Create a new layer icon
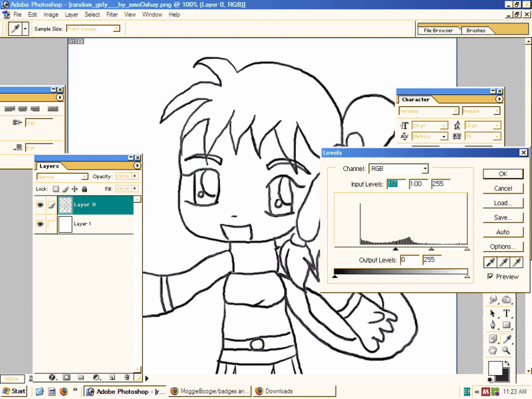 pyautogui.click(x=112, y=377)
